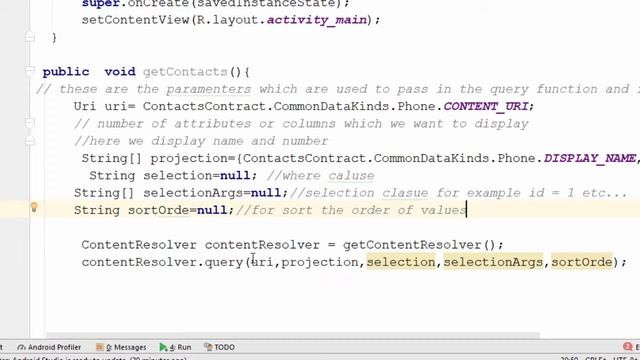Click the red Event Log badge icon
Viewport: 640px width, 360px height.
(x=628, y=347)
